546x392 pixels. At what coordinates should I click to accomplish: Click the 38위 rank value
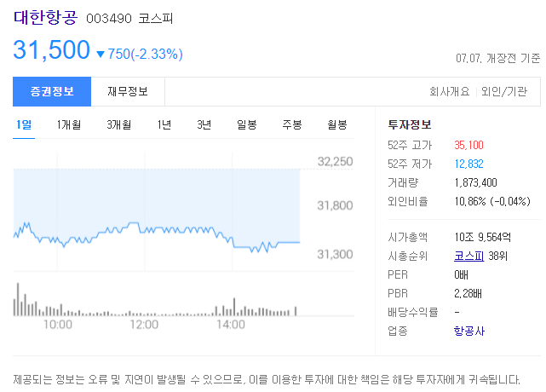(498, 257)
